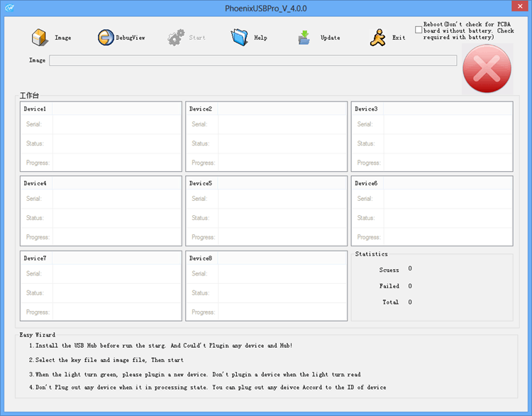Viewport: 532px width, 416px height.
Task: Click Device3 Progress field
Action: [448, 163]
